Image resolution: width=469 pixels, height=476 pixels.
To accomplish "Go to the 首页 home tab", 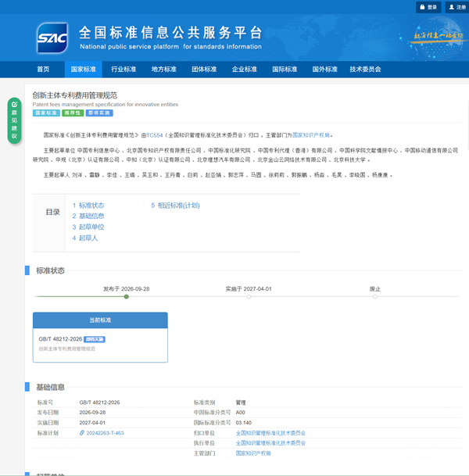I will pyautogui.click(x=43, y=70).
